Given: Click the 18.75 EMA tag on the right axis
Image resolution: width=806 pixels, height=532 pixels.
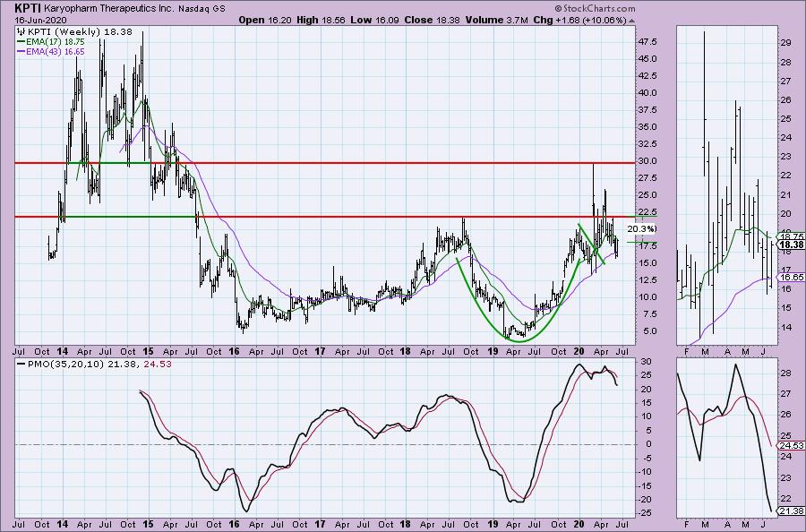Looking at the screenshot, I should coord(792,236).
